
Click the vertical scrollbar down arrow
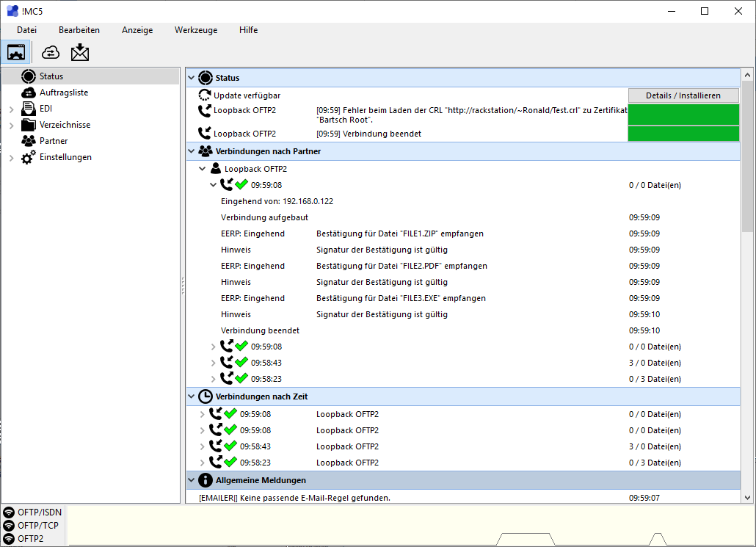coord(747,497)
